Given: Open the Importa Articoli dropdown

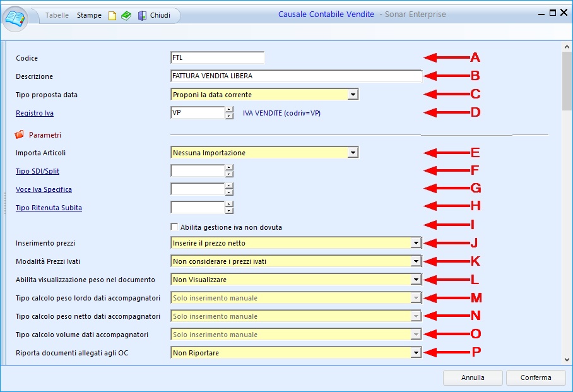Looking at the screenshot, I should 353,152.
